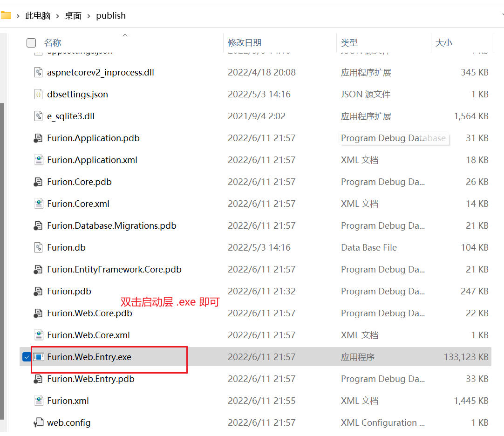This screenshot has width=504, height=436.
Task: Go to 桌面 in breadcrumb path
Action: tap(73, 16)
